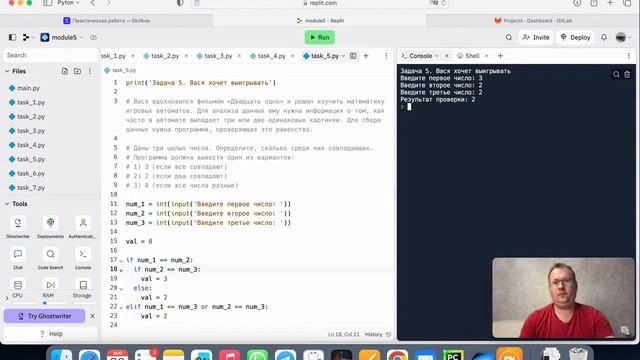Close the task_3.py tab
The image size is (640, 360).
click(239, 56)
